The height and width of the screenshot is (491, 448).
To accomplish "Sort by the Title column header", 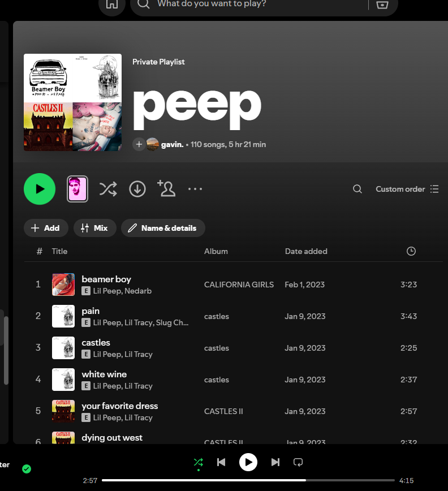I will (x=59, y=251).
